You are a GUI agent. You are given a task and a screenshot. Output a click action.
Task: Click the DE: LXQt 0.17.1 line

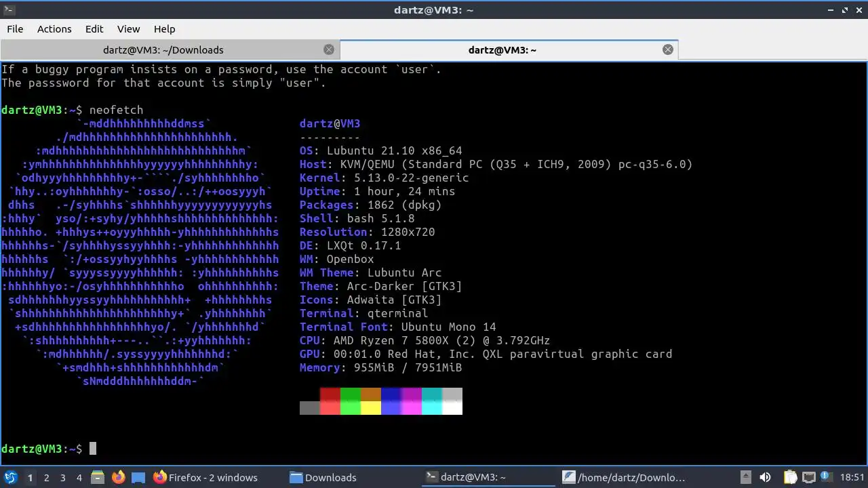(x=350, y=245)
